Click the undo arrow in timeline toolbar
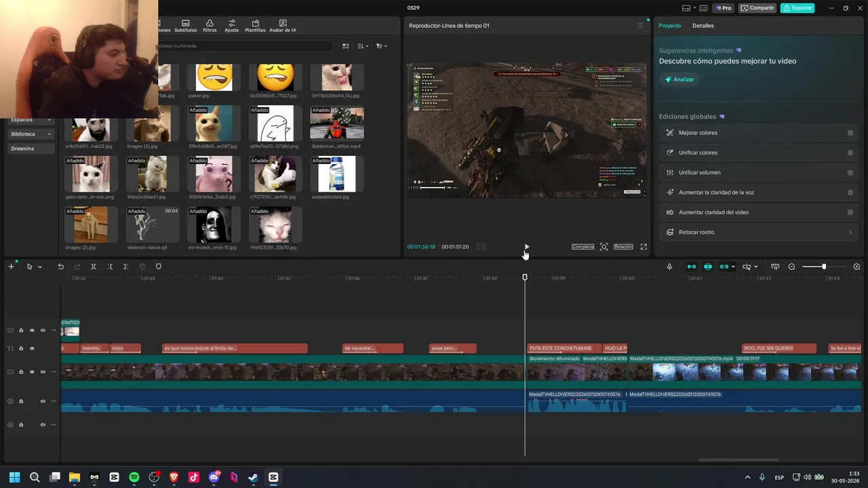868x488 pixels. point(60,266)
